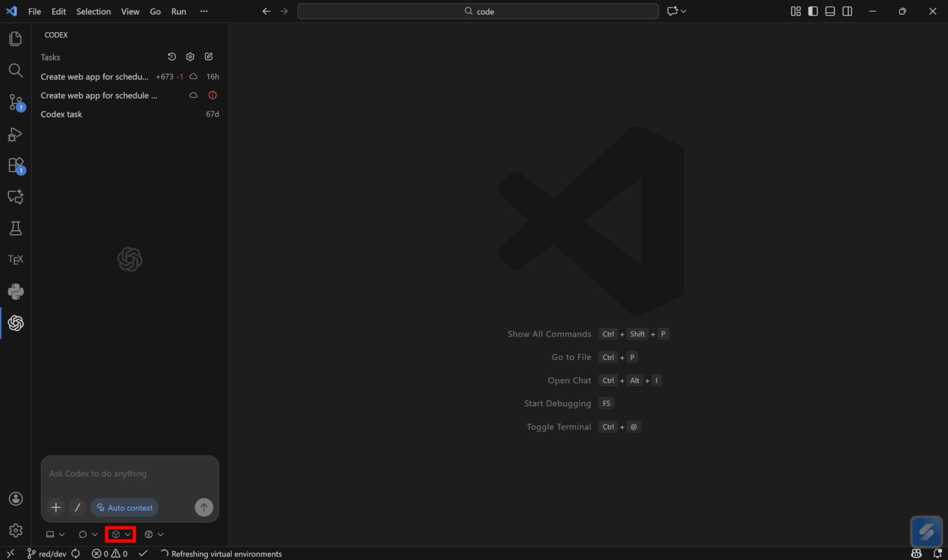The height and width of the screenshot is (560, 948).
Task: Open Codex settings gear in Tasks header
Action: point(190,56)
